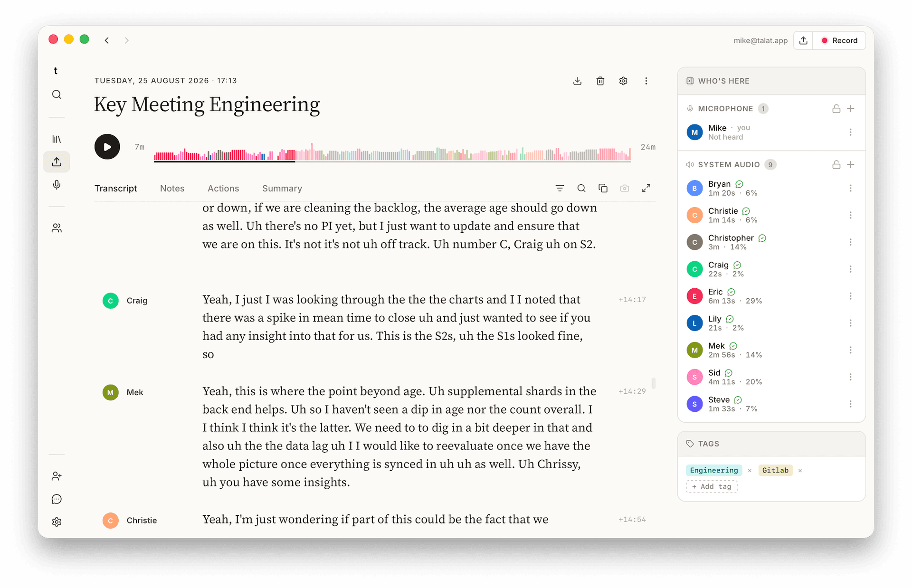Search within transcript magnifier icon
Image resolution: width=912 pixels, height=588 pixels.
pos(581,189)
